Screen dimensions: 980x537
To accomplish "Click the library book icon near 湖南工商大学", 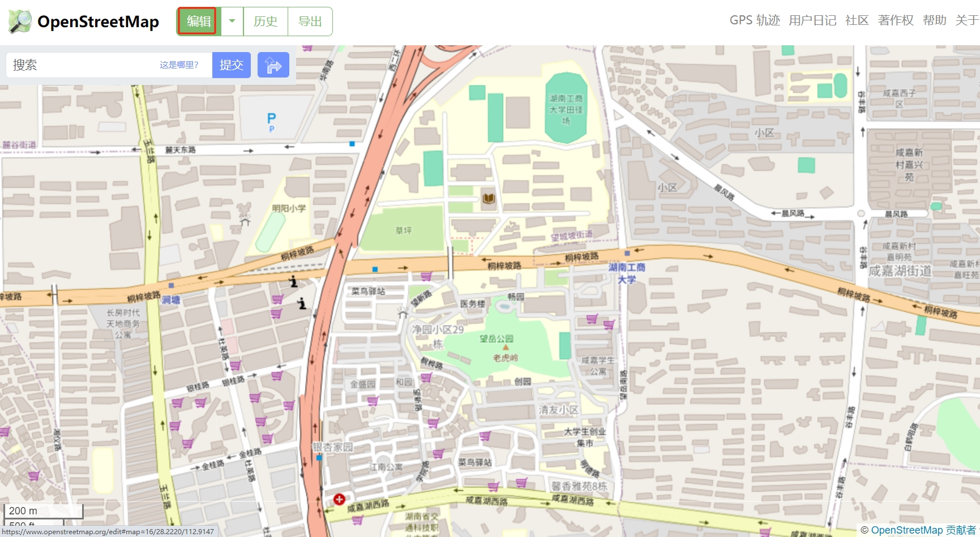I will click(x=487, y=199).
